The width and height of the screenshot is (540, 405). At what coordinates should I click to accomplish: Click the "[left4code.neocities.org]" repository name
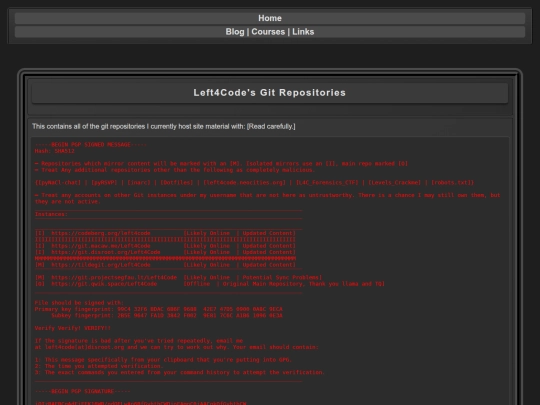pyautogui.click(x=244, y=183)
